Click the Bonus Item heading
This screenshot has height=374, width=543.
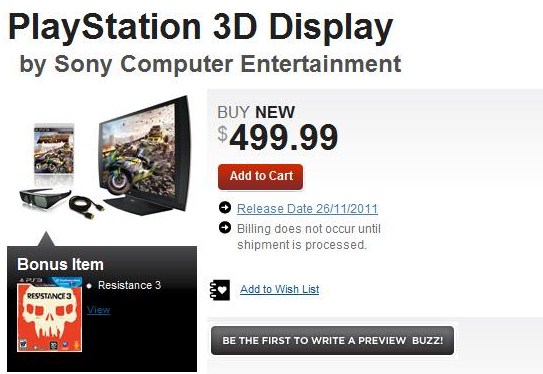(x=60, y=264)
